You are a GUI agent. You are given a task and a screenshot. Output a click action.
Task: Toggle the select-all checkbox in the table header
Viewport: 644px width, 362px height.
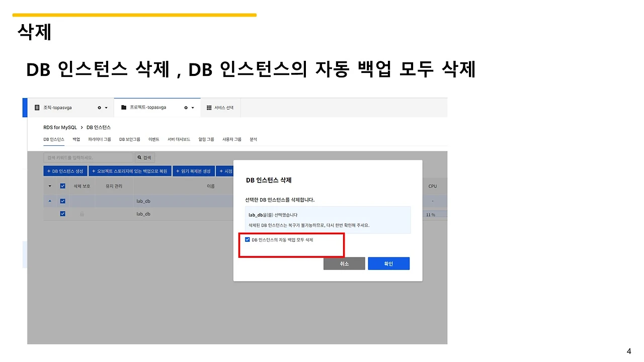coord(62,186)
